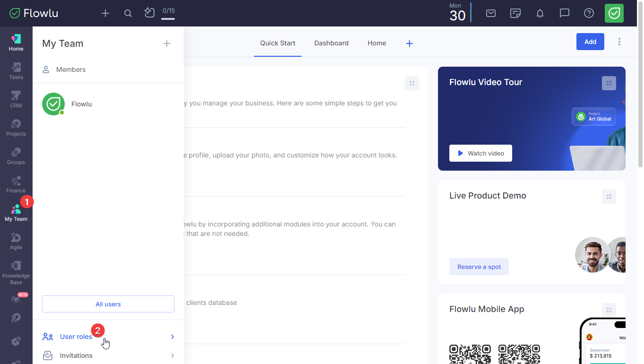Image resolution: width=644 pixels, height=364 pixels.
Task: Click the My Team panel title
Action: coord(63,43)
